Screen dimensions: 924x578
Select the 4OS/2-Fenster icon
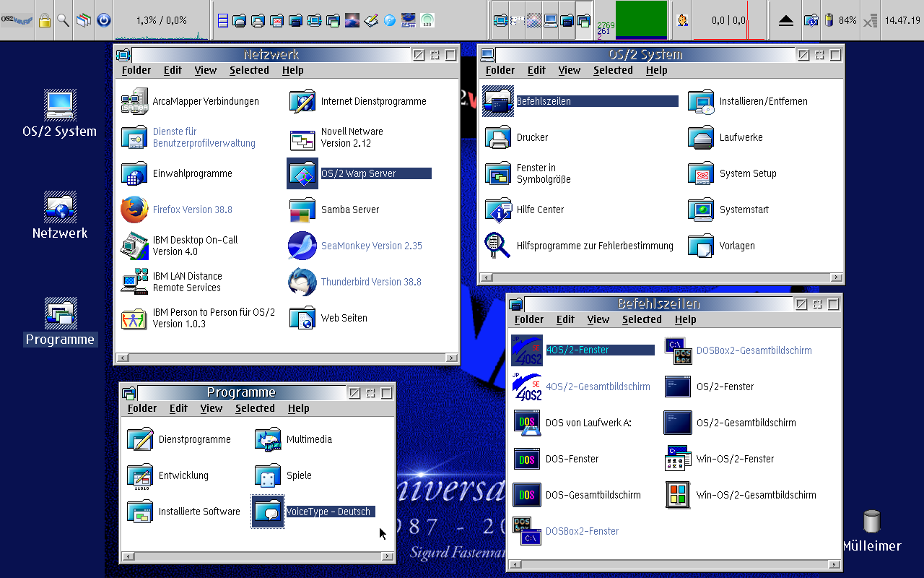click(x=527, y=350)
